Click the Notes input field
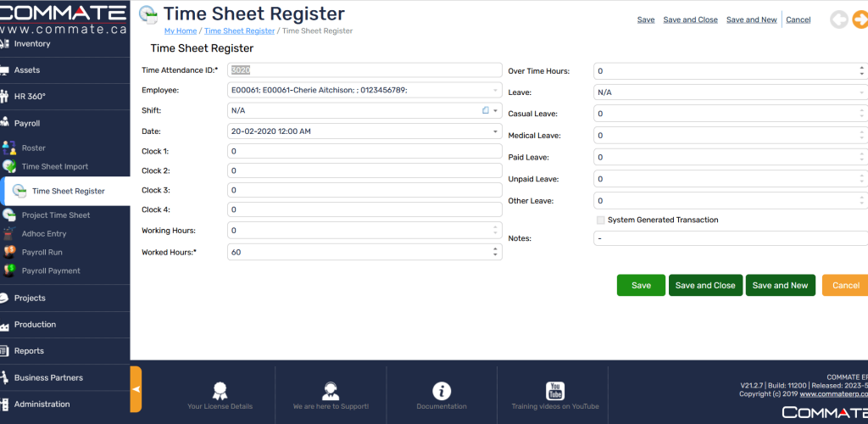Screen dimensions: 868x424 [x=731, y=238]
